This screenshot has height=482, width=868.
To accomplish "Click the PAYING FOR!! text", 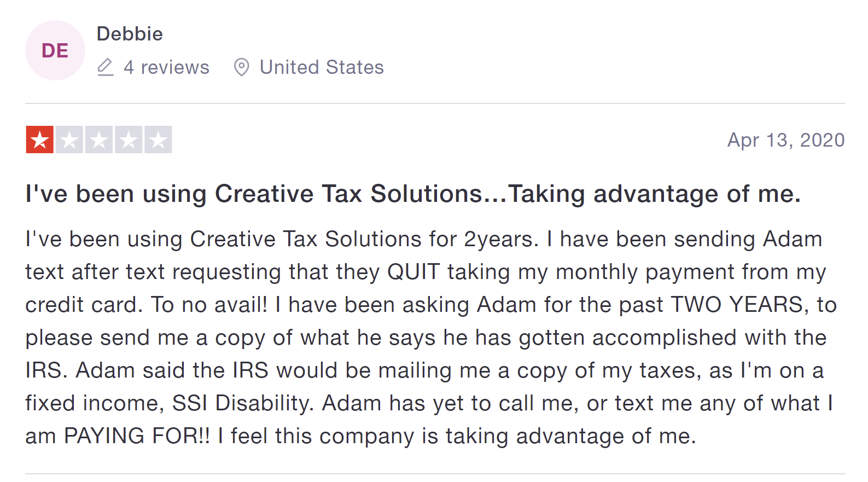I will (x=137, y=436).
